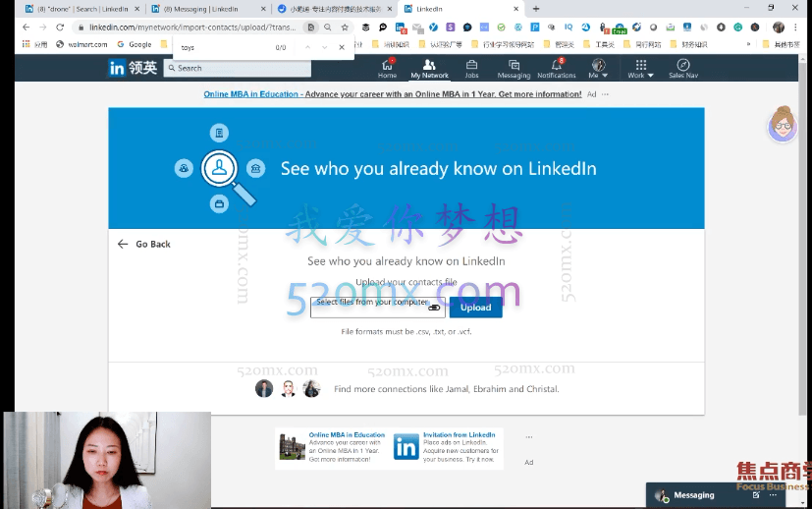Open Sales Nav compass icon
Screen dimensions: 812x509
pos(683,69)
